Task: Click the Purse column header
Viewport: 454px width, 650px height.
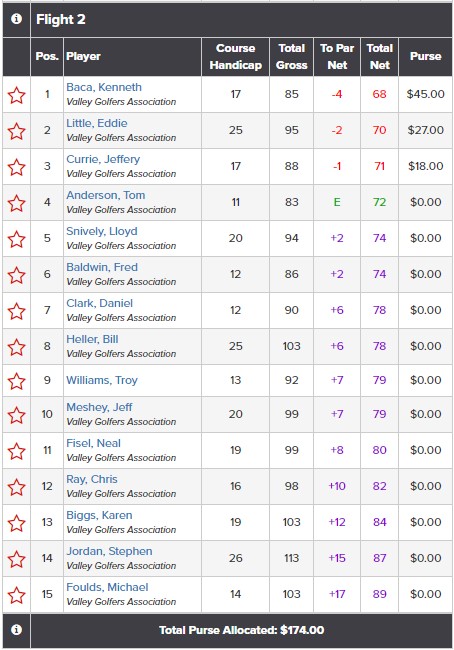Action: pyautogui.click(x=425, y=56)
